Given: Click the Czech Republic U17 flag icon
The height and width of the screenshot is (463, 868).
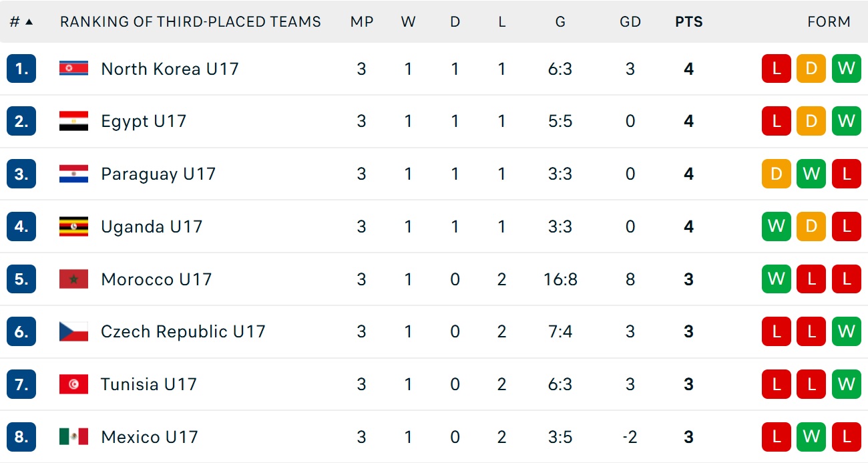Looking at the screenshot, I should coord(73,331).
